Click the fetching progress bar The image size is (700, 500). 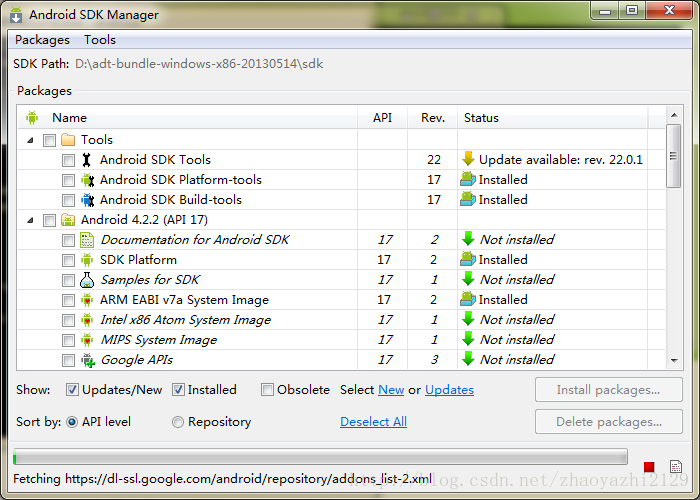pyautogui.click(x=320, y=457)
